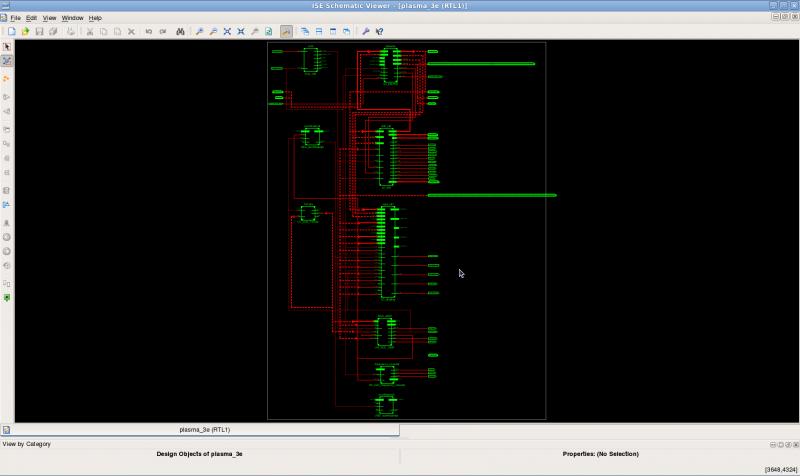The height and width of the screenshot is (476, 800).
Task: Select the arrow pointer tool in left sidebar
Action: pos(7,47)
